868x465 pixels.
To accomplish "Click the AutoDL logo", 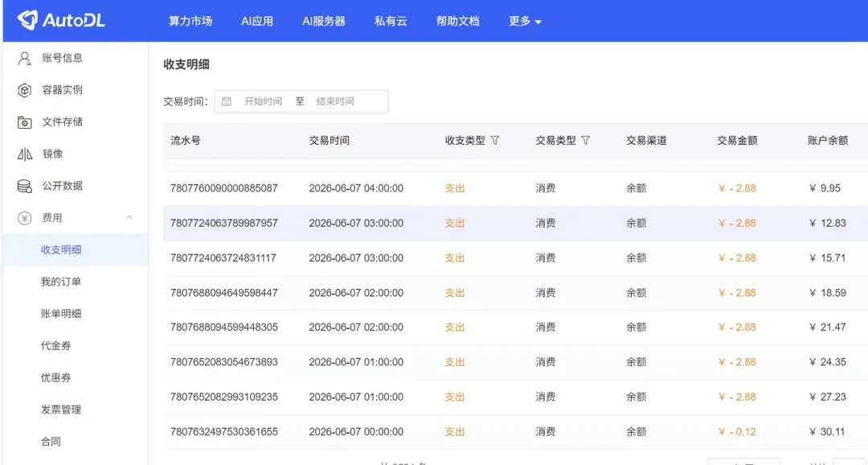I will click(61, 20).
